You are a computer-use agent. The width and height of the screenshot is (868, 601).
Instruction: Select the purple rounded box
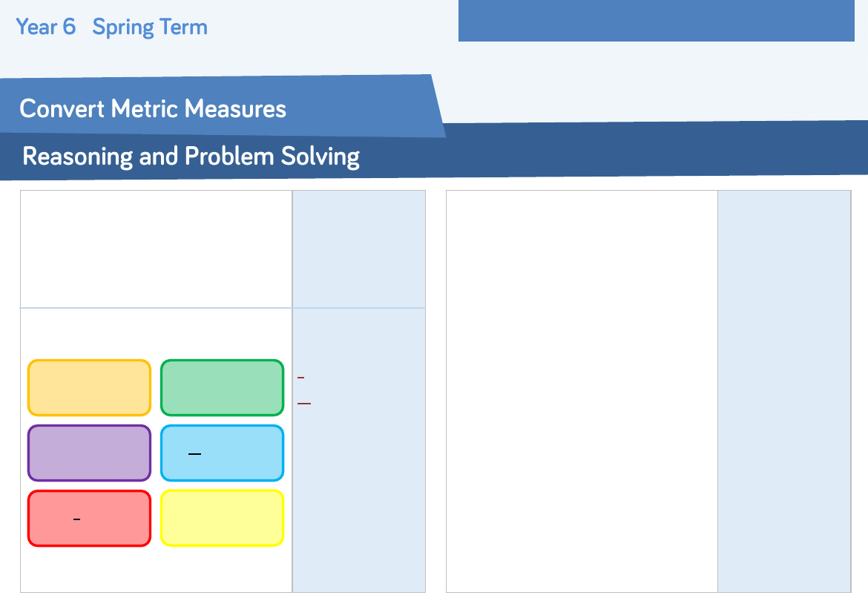tap(89, 453)
